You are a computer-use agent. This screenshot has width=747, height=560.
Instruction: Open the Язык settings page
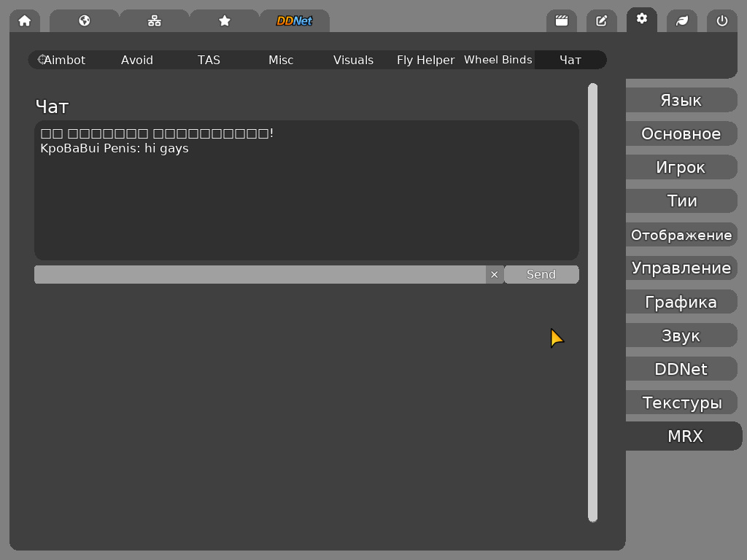tap(681, 100)
